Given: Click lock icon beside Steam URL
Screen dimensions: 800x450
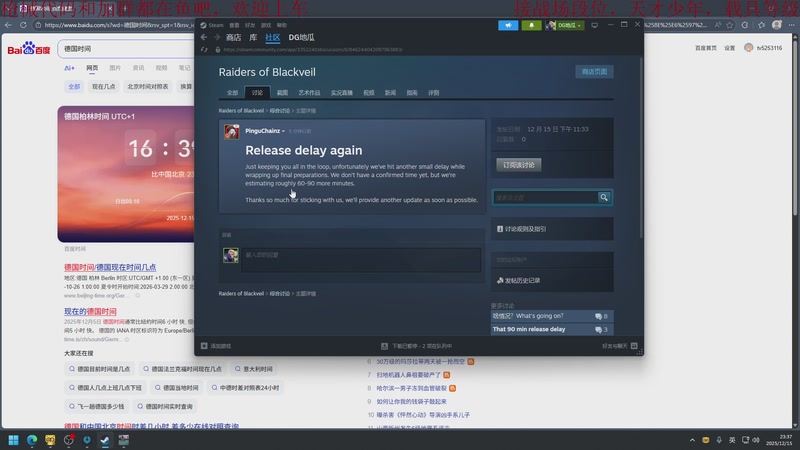Looking at the screenshot, I should 218,49.
